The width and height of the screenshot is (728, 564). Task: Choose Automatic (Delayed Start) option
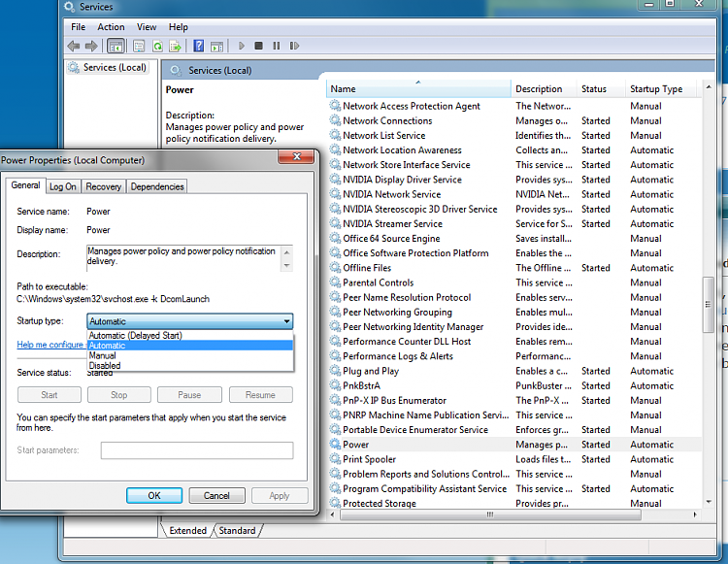(x=190, y=335)
